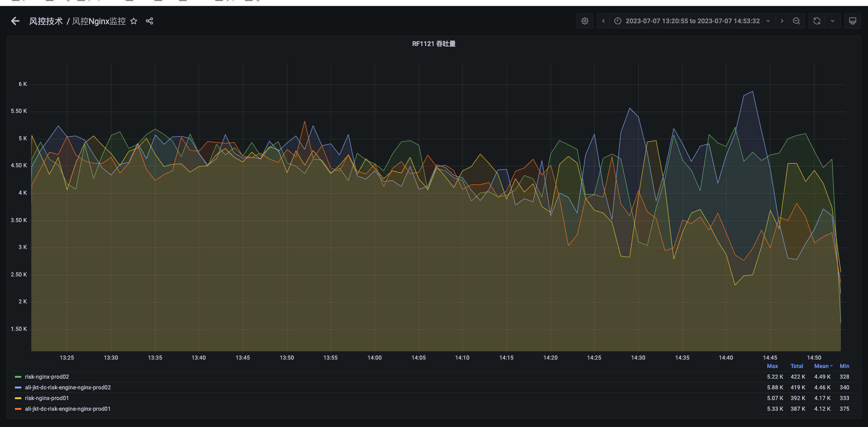Change color of risk-nginx-prod02 green swatch
The width and height of the screenshot is (868, 427).
(x=18, y=377)
